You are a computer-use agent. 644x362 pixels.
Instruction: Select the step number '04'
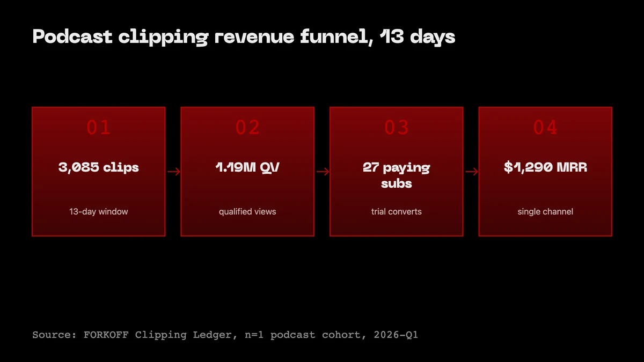(x=545, y=128)
